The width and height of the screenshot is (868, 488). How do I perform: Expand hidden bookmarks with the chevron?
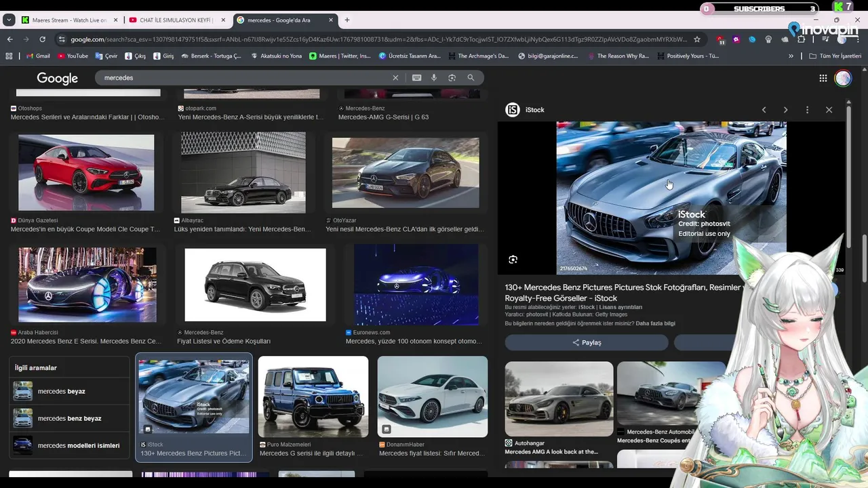point(791,56)
